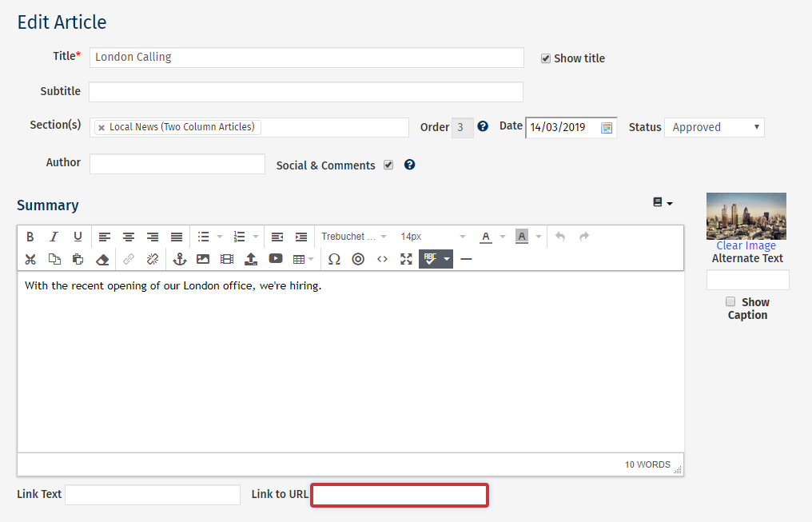
Task: Open the date picker calendar icon
Action: click(607, 128)
